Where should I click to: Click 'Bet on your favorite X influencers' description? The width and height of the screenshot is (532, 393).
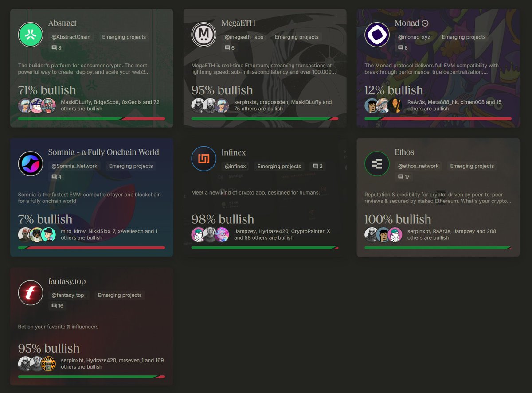point(58,327)
